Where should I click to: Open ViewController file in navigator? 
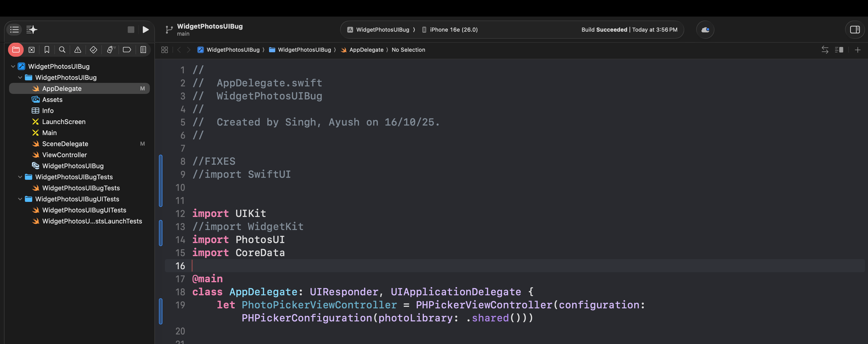64,155
